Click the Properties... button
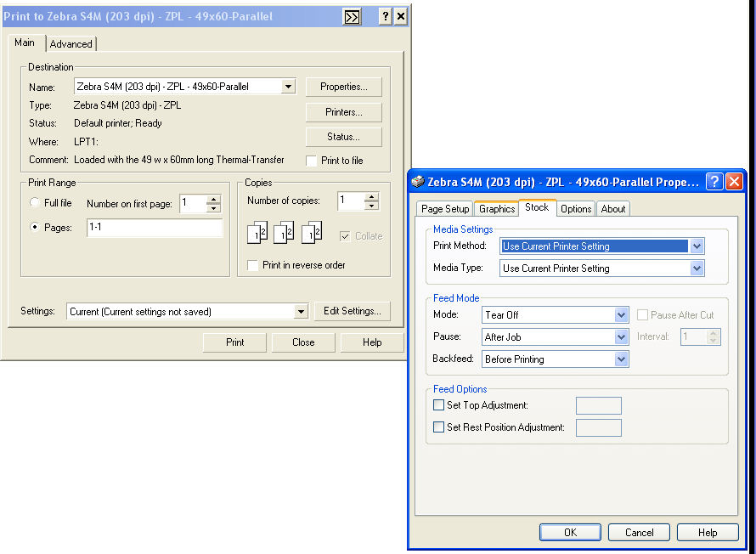The height and width of the screenshot is (554, 756). [344, 87]
